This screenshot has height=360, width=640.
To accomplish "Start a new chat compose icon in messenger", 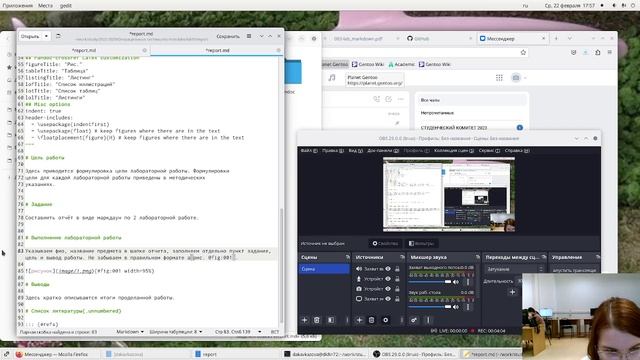I will 389,99.
